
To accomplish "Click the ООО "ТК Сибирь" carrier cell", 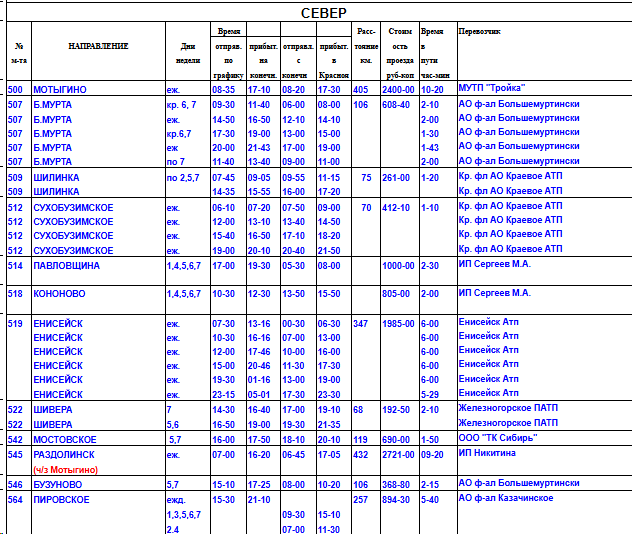I will [498, 438].
